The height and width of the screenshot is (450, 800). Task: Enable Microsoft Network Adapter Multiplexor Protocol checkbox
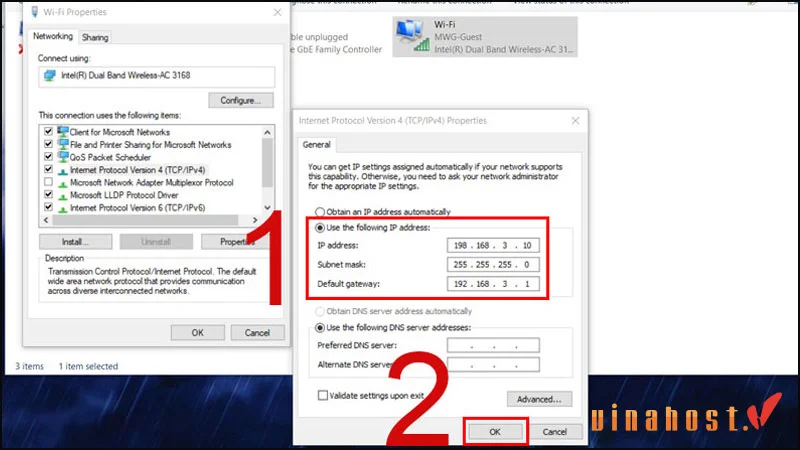point(48,182)
